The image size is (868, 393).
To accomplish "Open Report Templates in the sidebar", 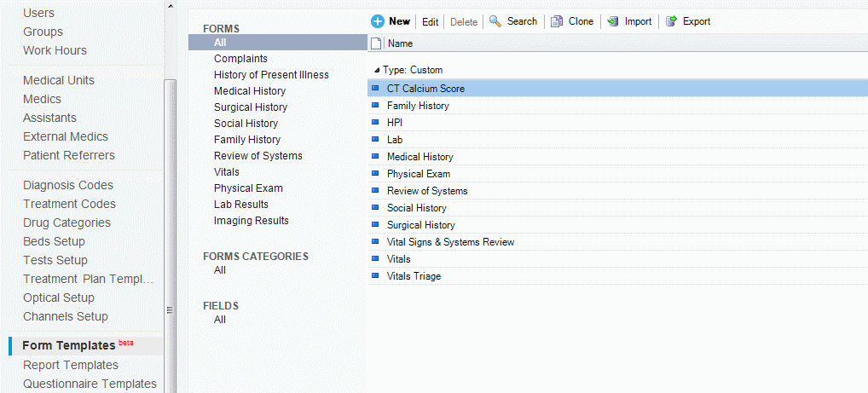I will pos(71,365).
